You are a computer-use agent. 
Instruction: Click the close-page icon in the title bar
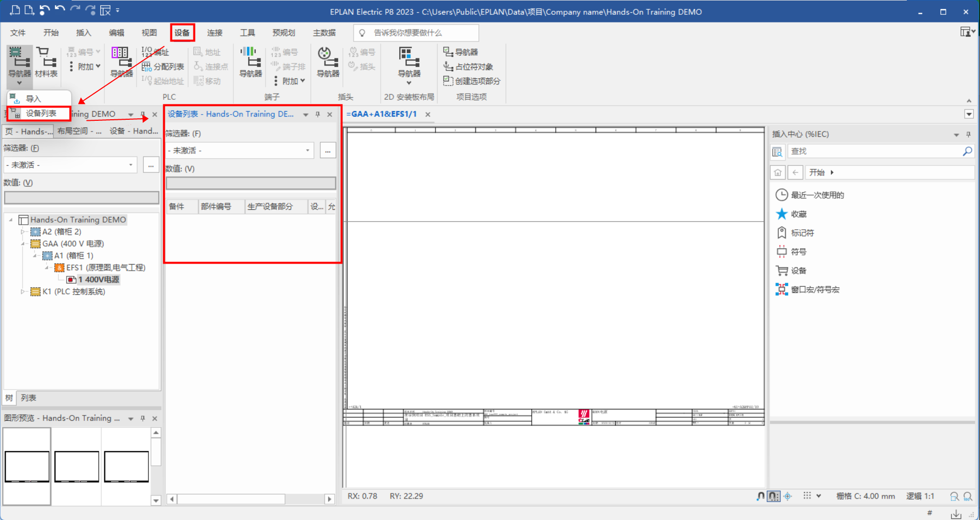tap(105, 10)
